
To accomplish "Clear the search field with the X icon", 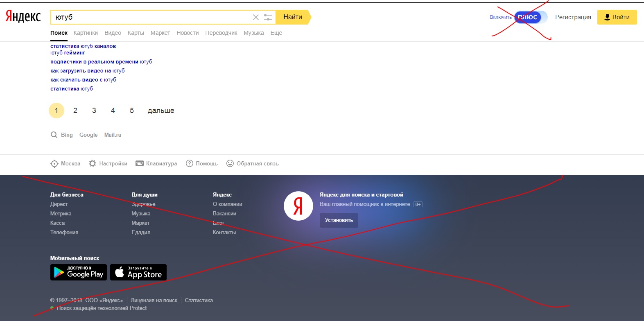I will [x=256, y=17].
